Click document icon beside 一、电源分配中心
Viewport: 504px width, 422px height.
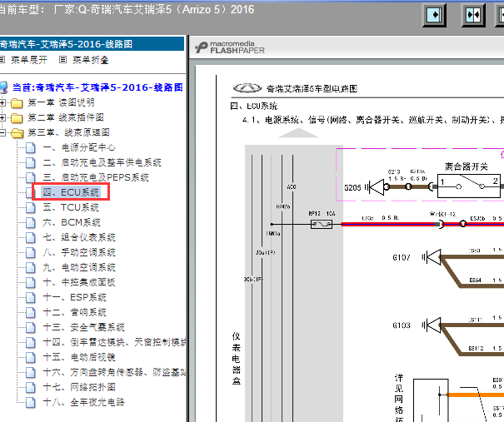(31, 148)
